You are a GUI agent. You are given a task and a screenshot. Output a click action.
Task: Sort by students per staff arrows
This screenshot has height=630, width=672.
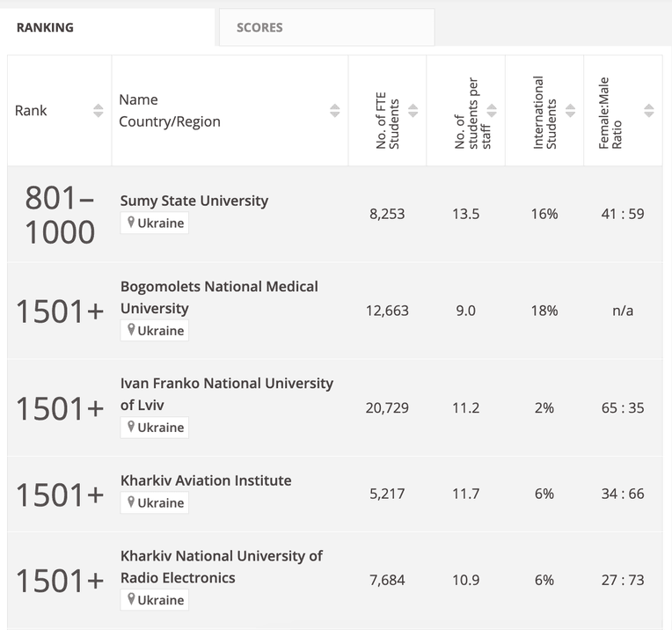coord(492,111)
